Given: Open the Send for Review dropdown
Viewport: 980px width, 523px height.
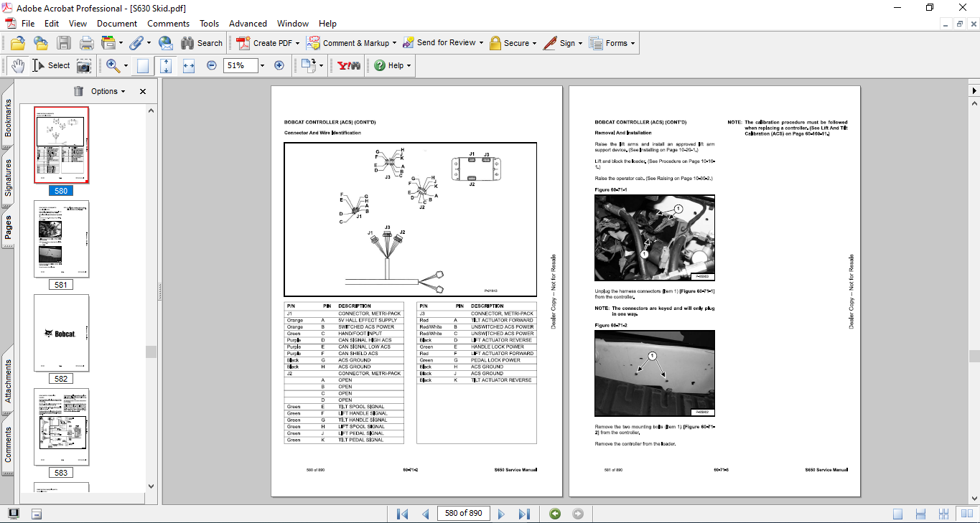Looking at the screenshot, I should click(x=481, y=43).
